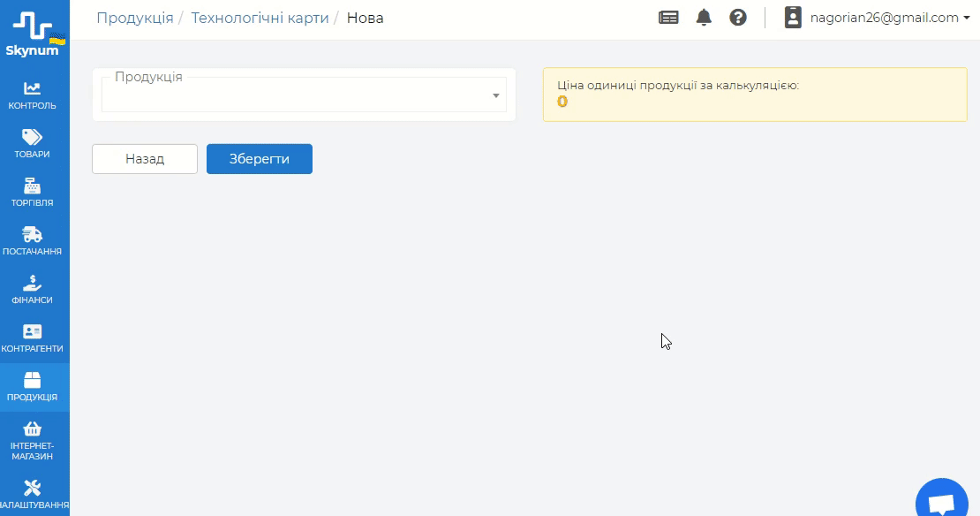Open notifications bell
980x516 pixels.
[704, 18]
